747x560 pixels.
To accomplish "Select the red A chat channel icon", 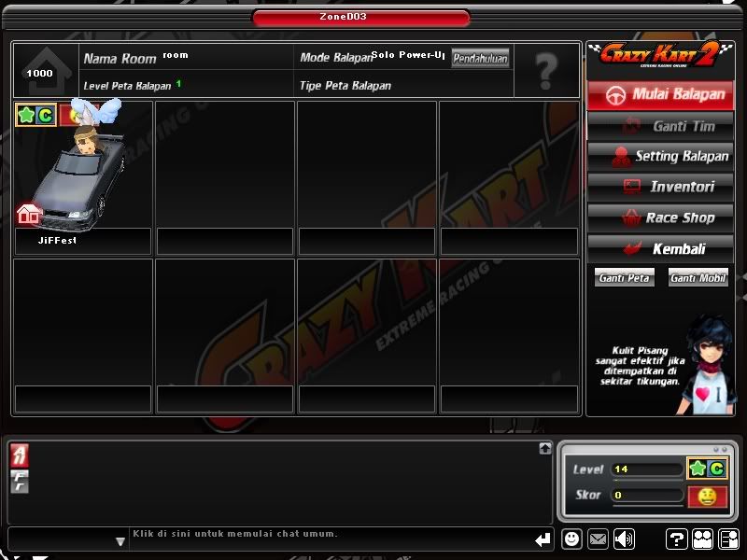I will 19,455.
